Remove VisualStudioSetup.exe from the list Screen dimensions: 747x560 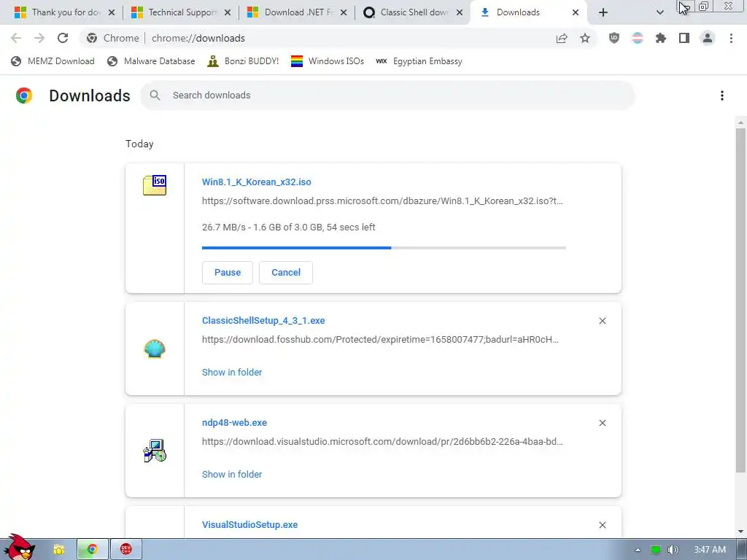click(x=602, y=525)
